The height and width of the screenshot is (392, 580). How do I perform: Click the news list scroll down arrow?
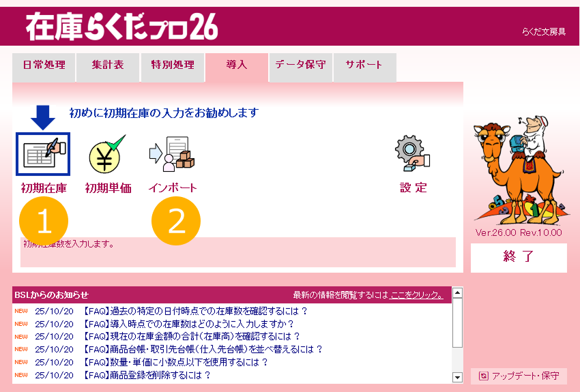pyautogui.click(x=458, y=377)
